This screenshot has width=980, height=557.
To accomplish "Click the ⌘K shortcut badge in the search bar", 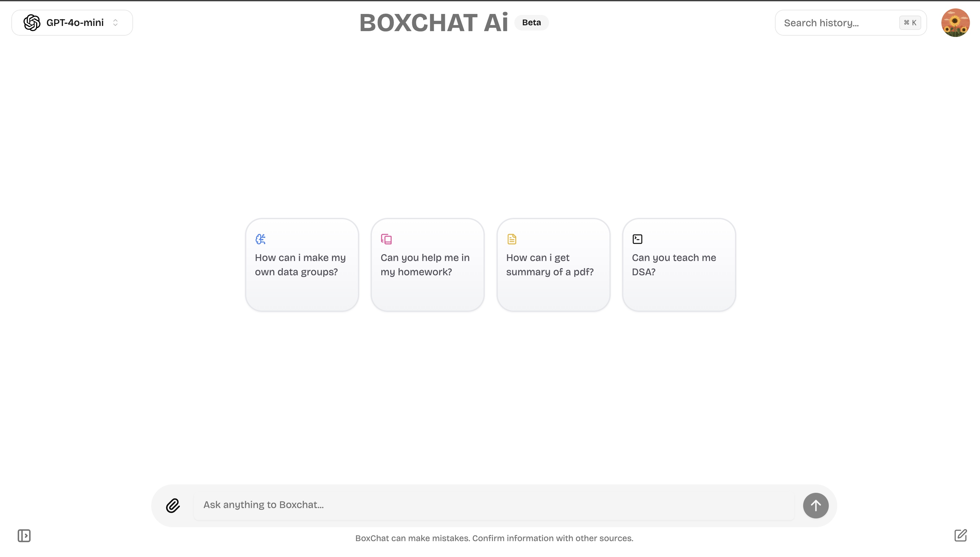I will point(910,23).
